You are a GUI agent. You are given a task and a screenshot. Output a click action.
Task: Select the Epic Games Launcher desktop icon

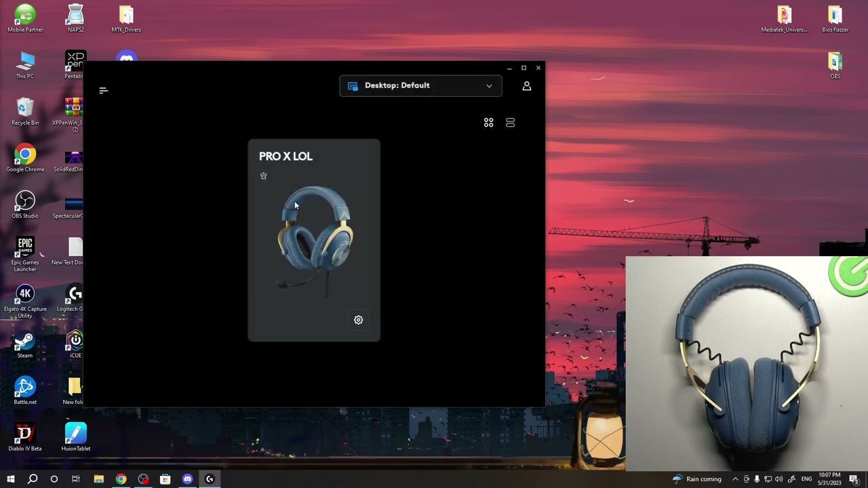(x=25, y=254)
